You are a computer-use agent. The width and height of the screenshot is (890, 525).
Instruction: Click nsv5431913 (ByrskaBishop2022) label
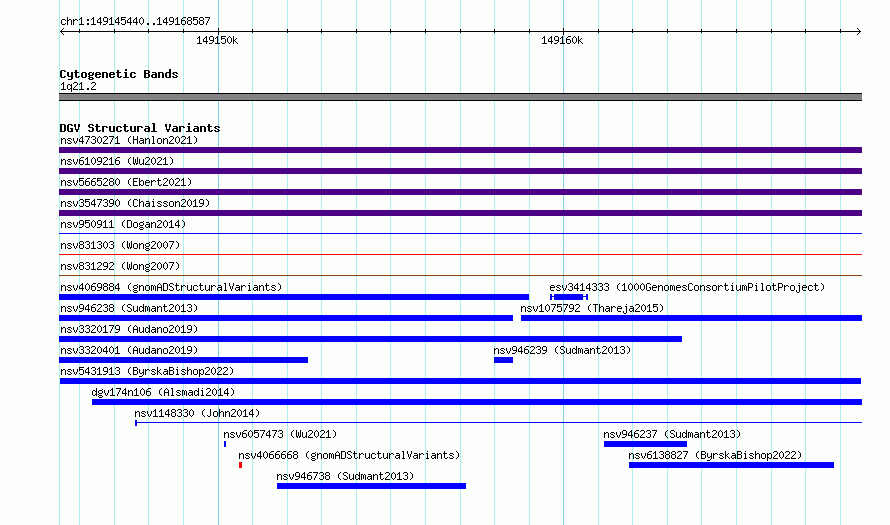point(147,371)
